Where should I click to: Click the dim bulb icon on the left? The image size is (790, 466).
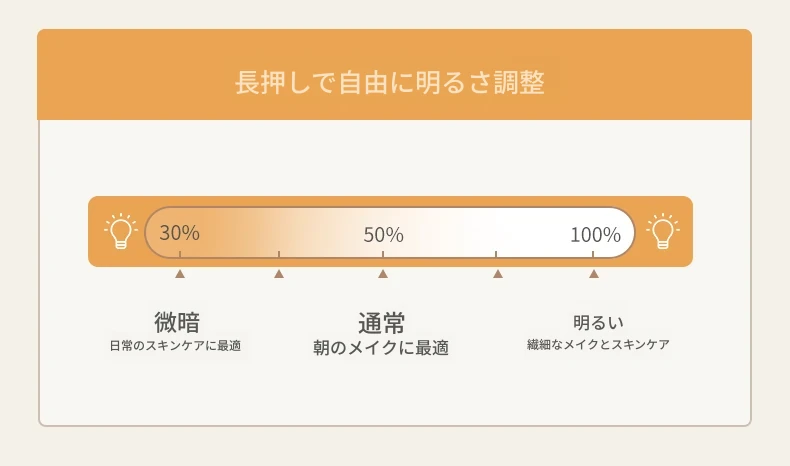pyautogui.click(x=121, y=231)
